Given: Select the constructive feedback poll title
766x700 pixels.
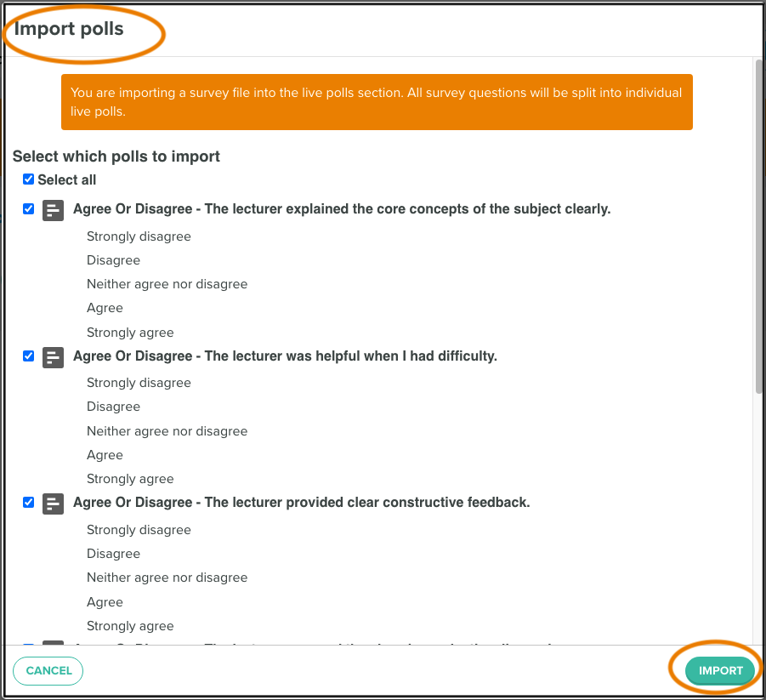Looking at the screenshot, I should tap(302, 503).
